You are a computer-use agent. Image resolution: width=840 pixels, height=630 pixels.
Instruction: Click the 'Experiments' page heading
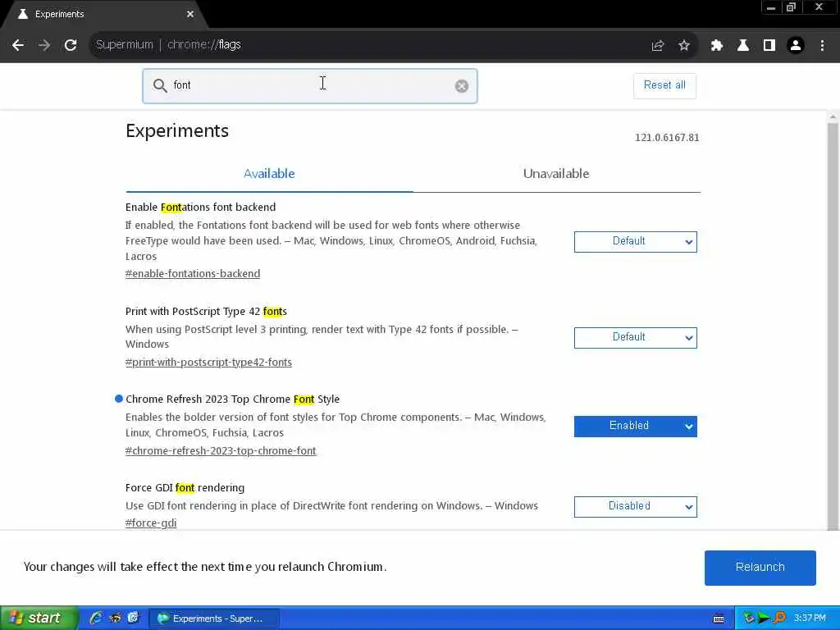[177, 130]
